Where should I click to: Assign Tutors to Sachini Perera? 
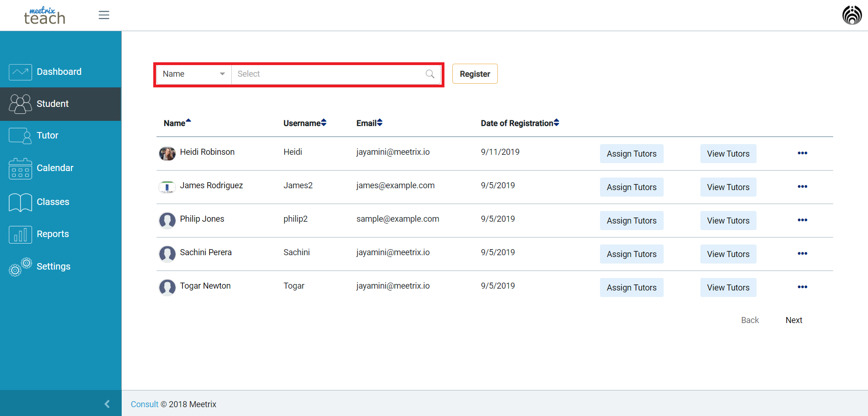pos(632,254)
